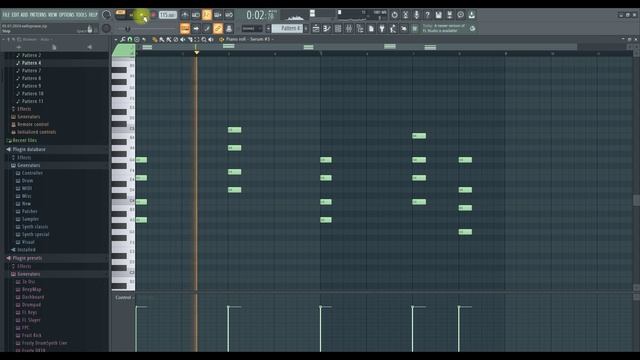Adjust the main volume knob
This screenshot has height=360, width=640.
click(x=107, y=15)
